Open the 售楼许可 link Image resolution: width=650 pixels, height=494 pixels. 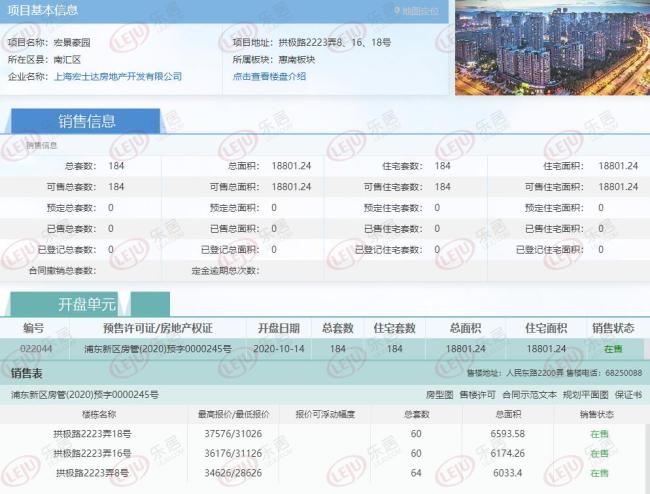(x=477, y=395)
